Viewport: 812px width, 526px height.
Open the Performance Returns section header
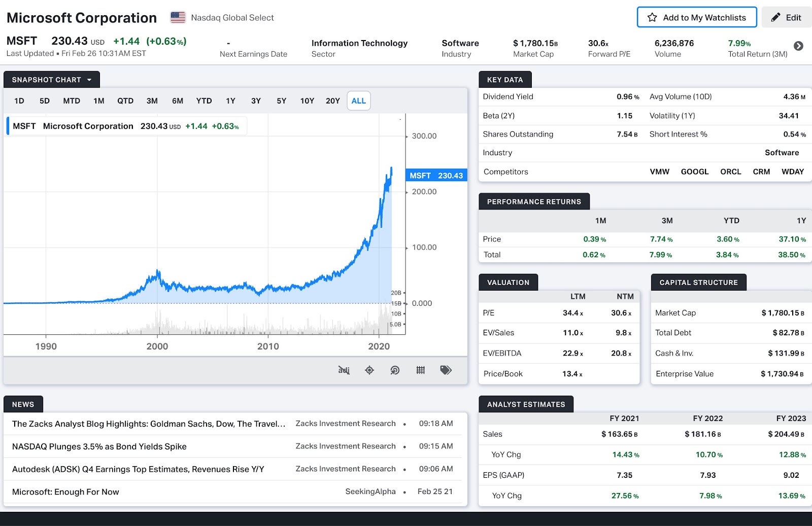click(x=534, y=201)
